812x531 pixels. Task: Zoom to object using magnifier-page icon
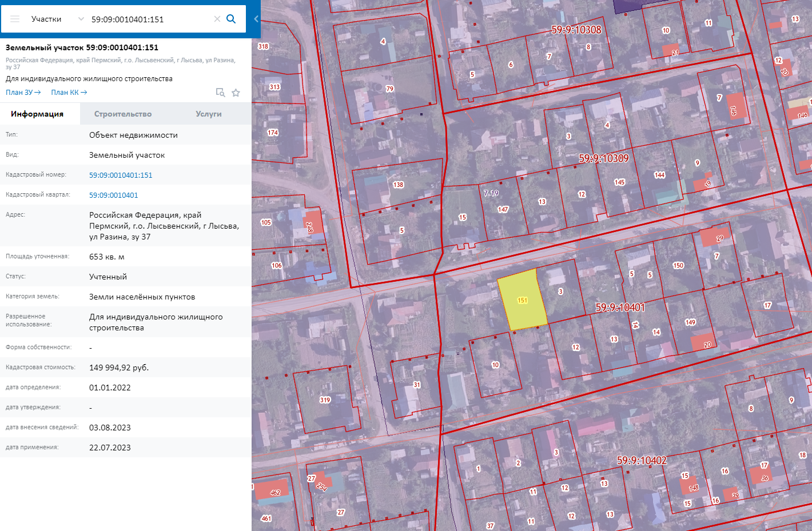click(x=220, y=93)
